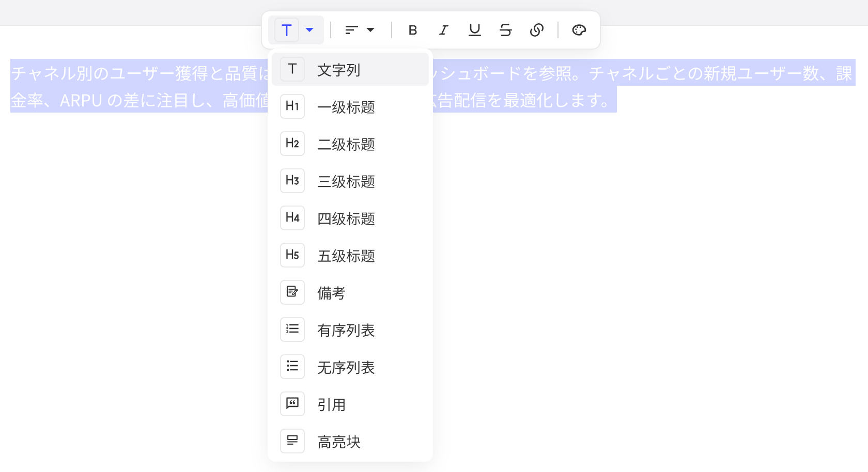The image size is (868, 472).
Task: Select the 高亮块 highlight block
Action: 350,441
